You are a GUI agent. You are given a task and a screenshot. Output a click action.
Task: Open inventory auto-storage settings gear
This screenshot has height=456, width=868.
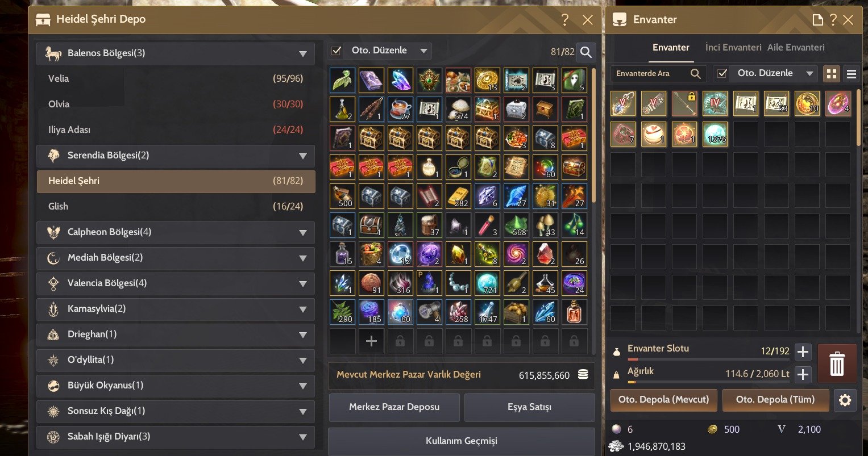point(845,400)
